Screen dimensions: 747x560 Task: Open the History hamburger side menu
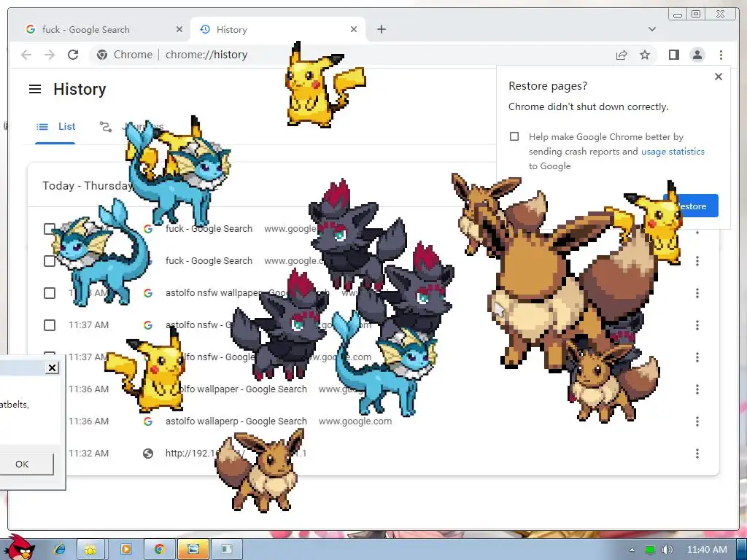point(35,89)
